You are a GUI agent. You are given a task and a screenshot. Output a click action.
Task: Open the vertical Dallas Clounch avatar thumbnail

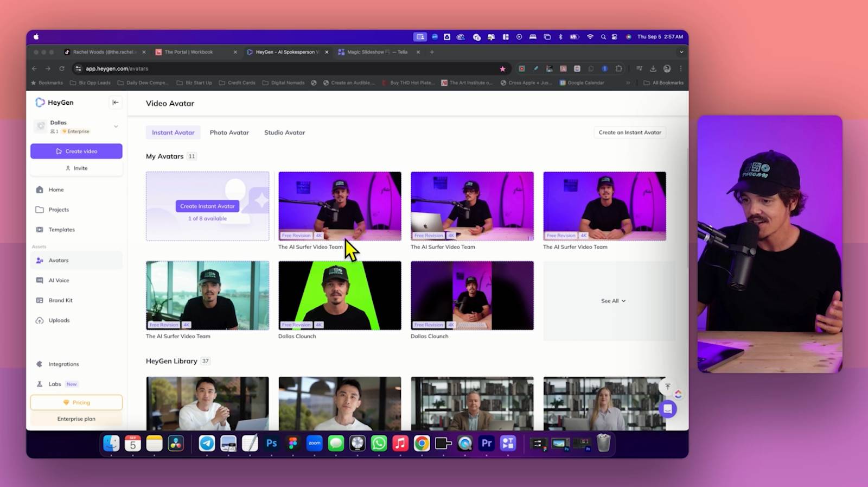472,295
